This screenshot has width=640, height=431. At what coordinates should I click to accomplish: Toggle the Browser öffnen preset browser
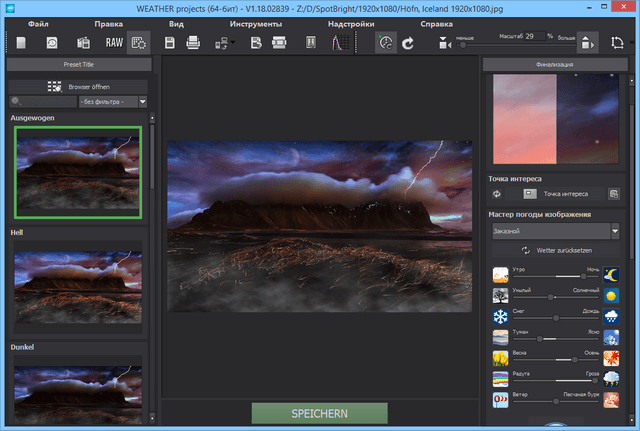coord(78,87)
